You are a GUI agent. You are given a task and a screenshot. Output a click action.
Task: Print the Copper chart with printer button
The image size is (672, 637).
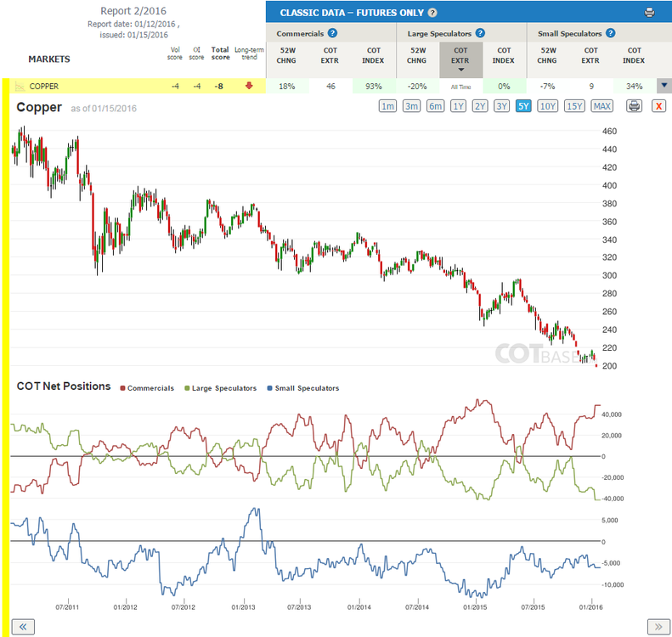tap(634, 106)
